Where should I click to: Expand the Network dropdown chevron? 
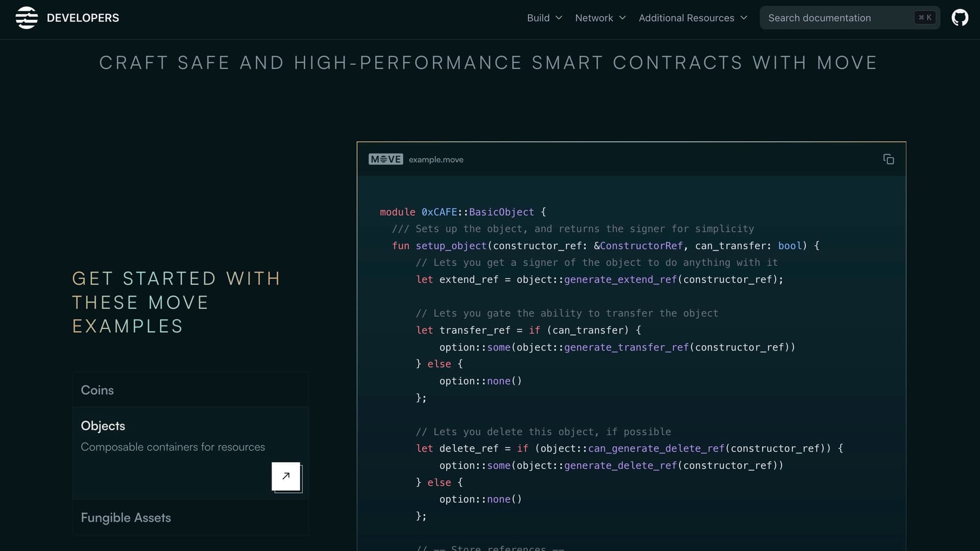(x=622, y=18)
